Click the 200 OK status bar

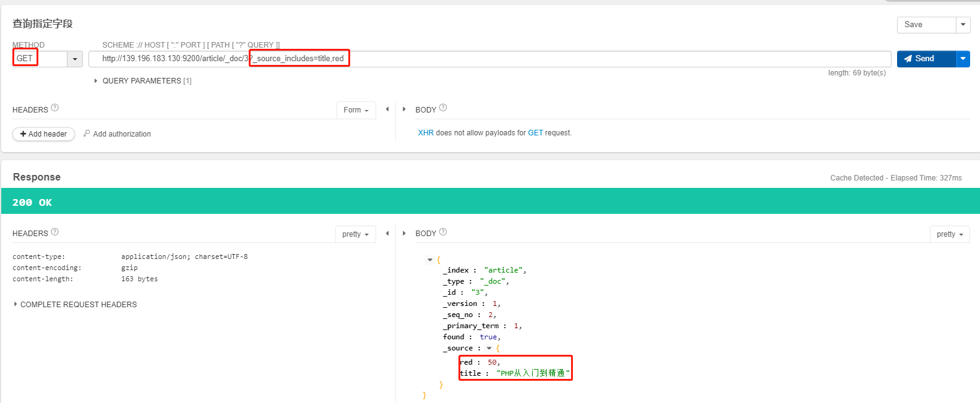(491, 201)
